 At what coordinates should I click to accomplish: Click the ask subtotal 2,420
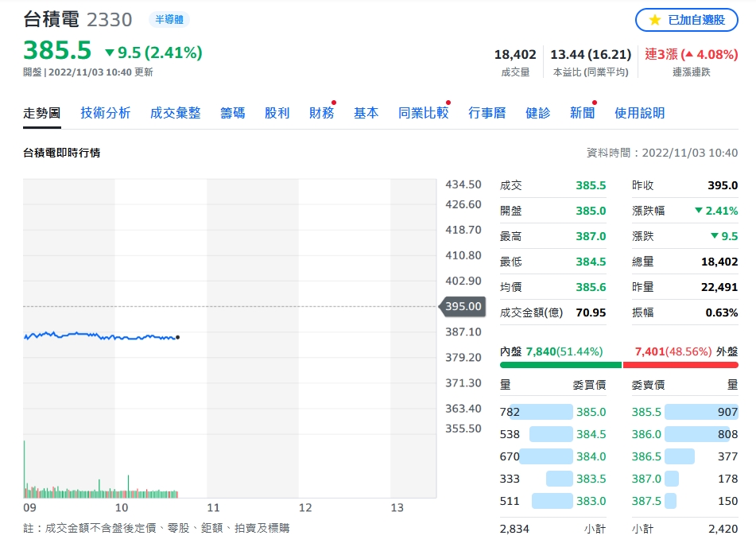[x=723, y=530]
